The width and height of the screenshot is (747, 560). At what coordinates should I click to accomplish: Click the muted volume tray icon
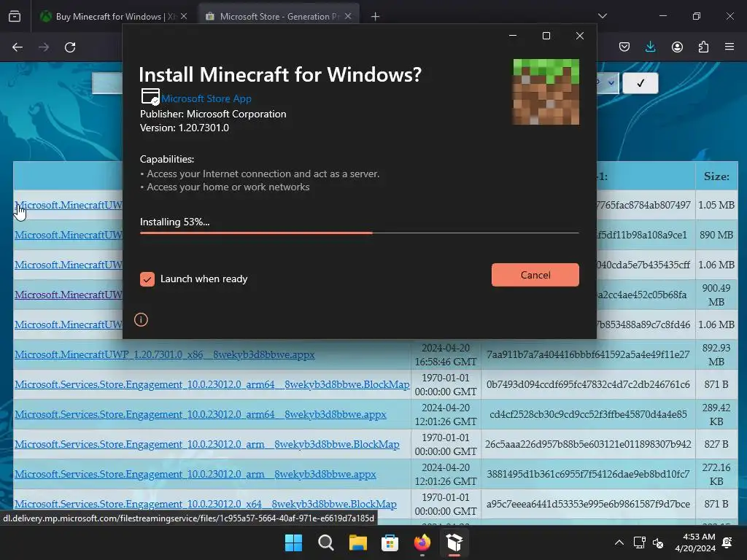[658, 542]
